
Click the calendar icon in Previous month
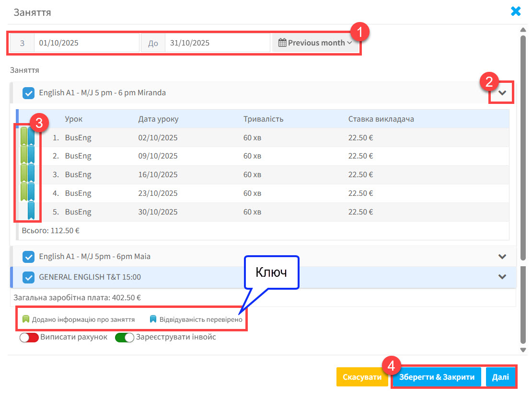(x=282, y=43)
